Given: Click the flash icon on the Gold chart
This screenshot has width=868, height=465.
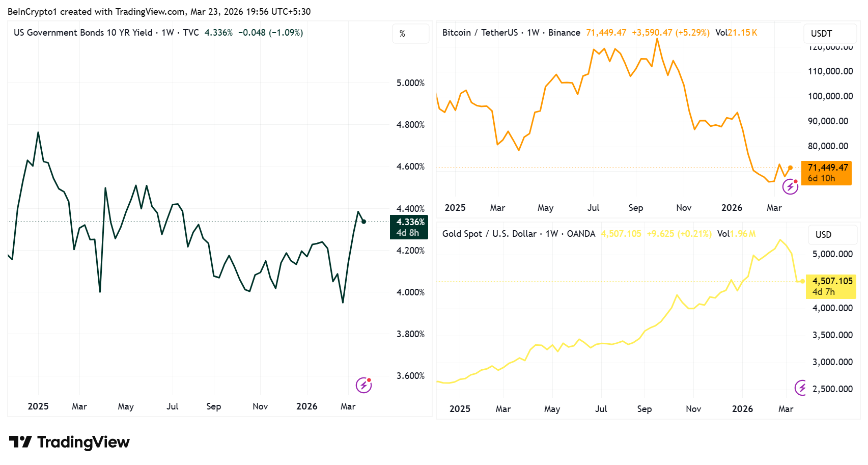Looking at the screenshot, I should point(801,388).
